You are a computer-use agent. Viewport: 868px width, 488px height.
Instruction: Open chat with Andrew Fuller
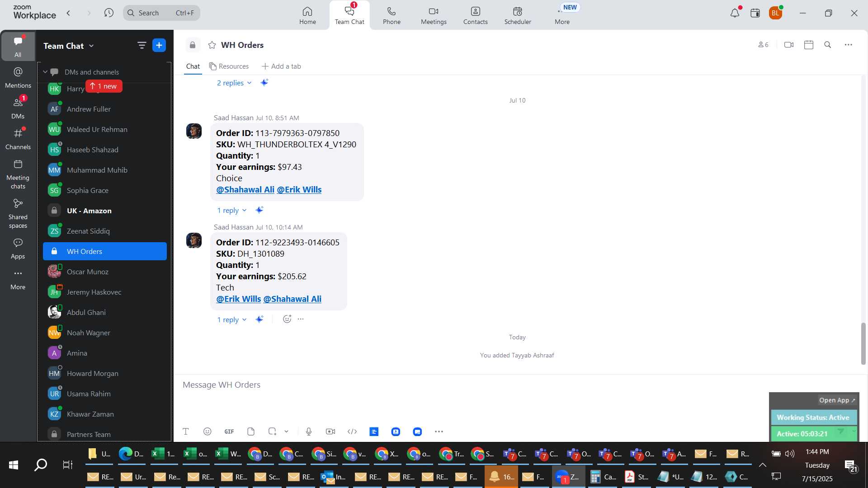tap(105, 109)
